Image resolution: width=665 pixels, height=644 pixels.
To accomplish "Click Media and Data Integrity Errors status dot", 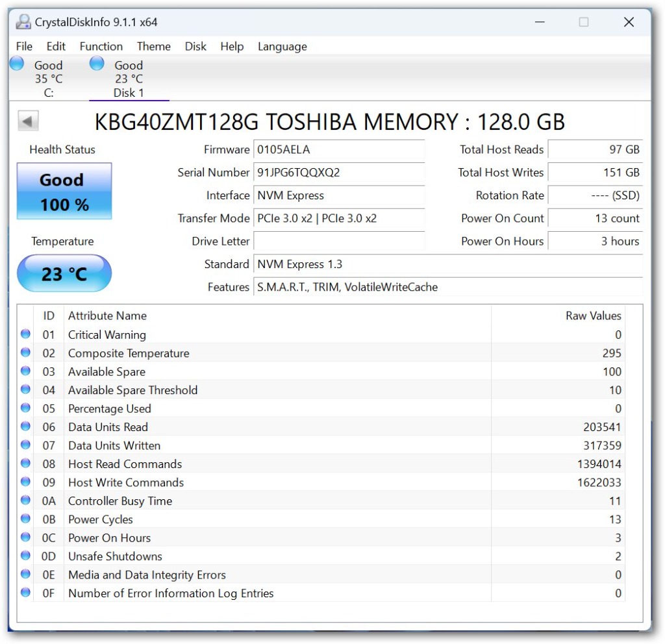I will pyautogui.click(x=25, y=574).
